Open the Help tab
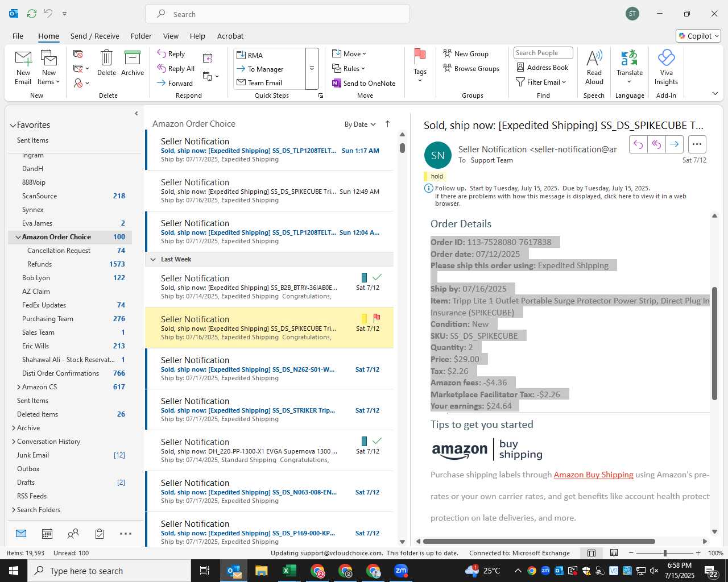This screenshot has width=728, height=582. coord(197,36)
